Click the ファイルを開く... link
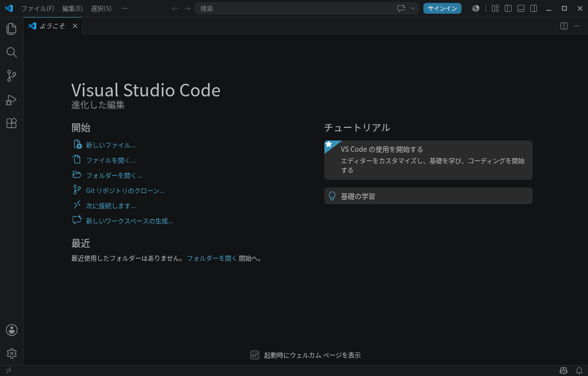Viewport: 588px width, 376px height. (111, 160)
